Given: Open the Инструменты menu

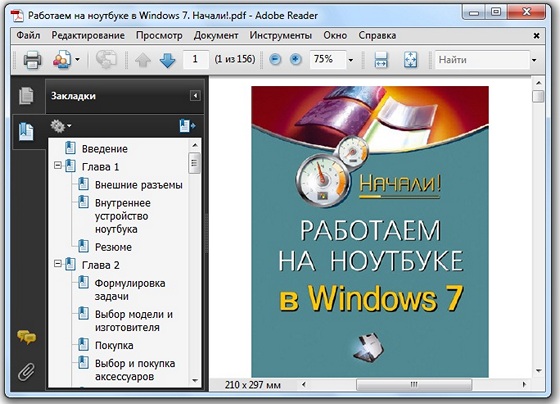Looking at the screenshot, I should pos(280,35).
